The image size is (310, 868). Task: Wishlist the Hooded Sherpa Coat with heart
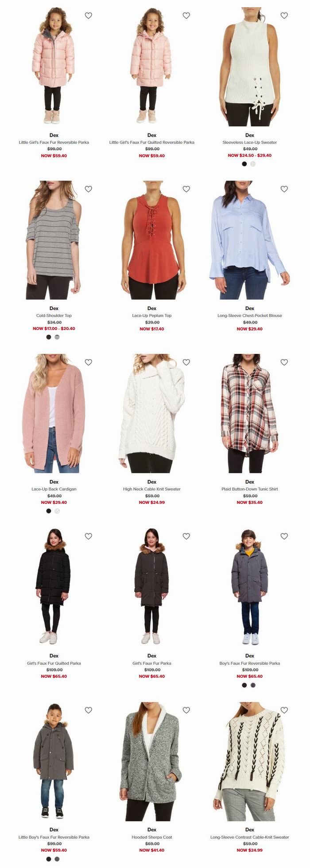(x=186, y=710)
